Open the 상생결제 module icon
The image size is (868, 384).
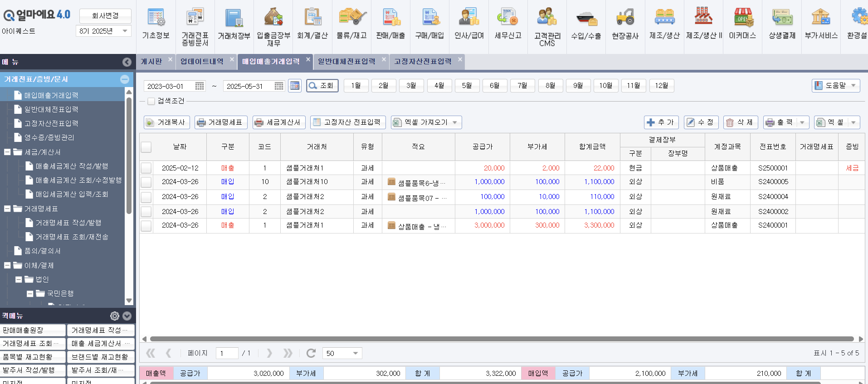tap(782, 24)
